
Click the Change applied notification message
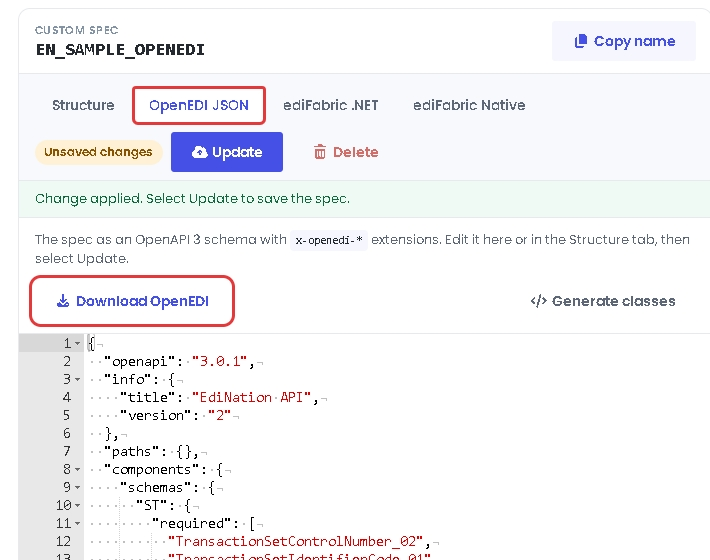[192, 199]
